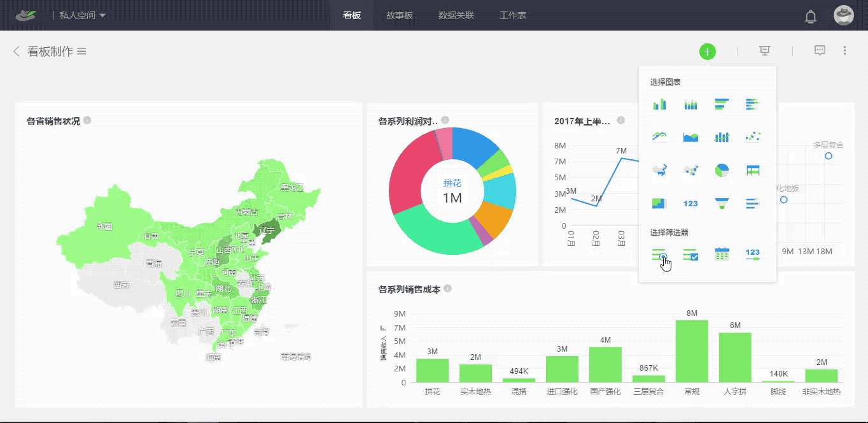Viewport: 868px width, 423px height.
Task: Pick the pie chart type
Action: pyautogui.click(x=722, y=170)
